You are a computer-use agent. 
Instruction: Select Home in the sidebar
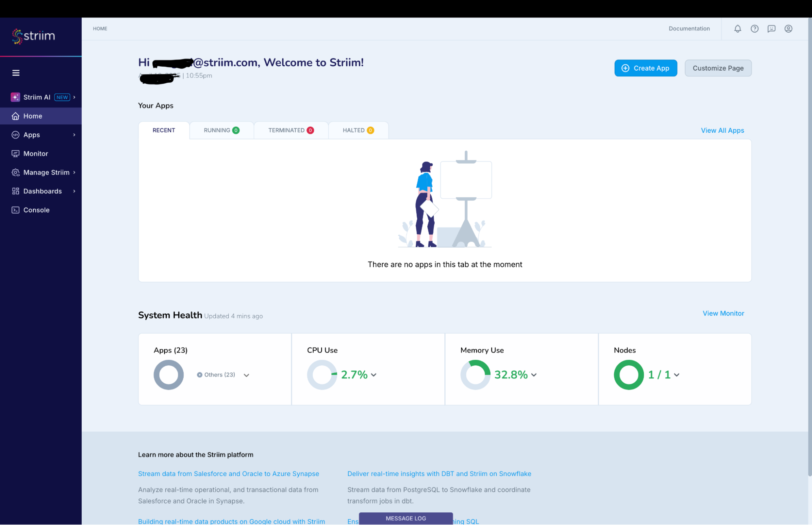[x=41, y=116]
